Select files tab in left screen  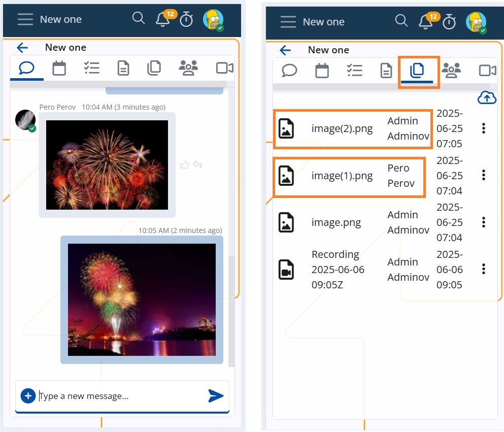pyautogui.click(x=154, y=68)
